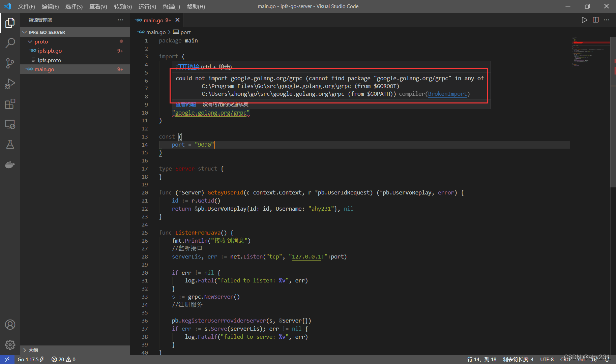Open the Remote Explorer view

(x=10, y=124)
